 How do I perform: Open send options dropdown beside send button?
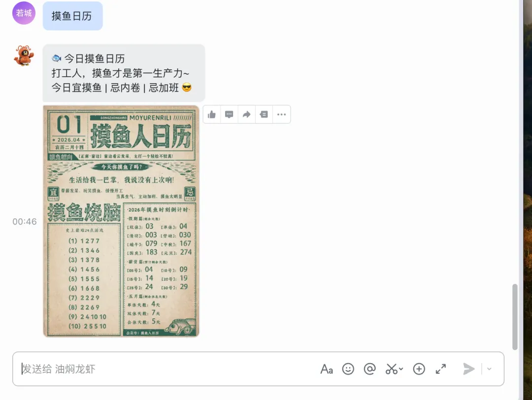[489, 369]
